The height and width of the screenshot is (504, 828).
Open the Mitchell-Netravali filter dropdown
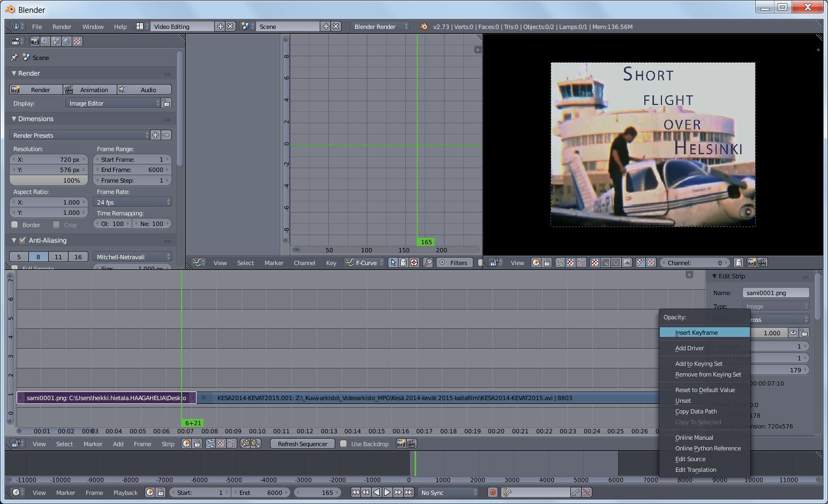[132, 257]
